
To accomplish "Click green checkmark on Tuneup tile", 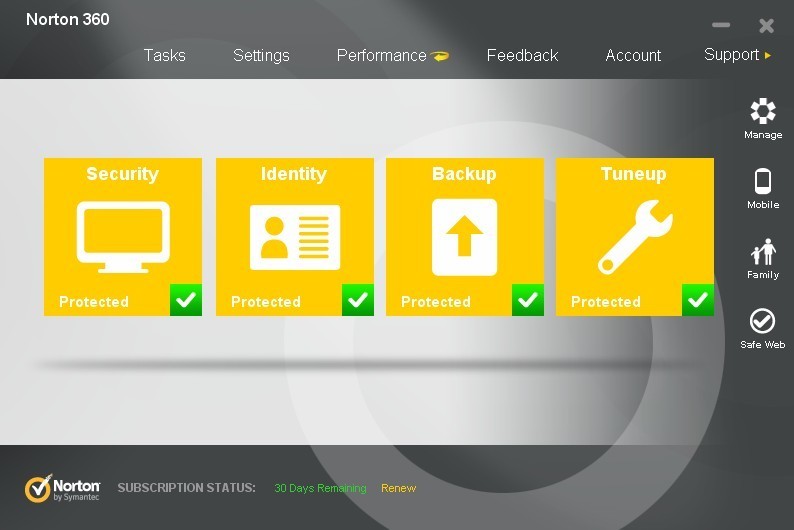I will [698, 300].
